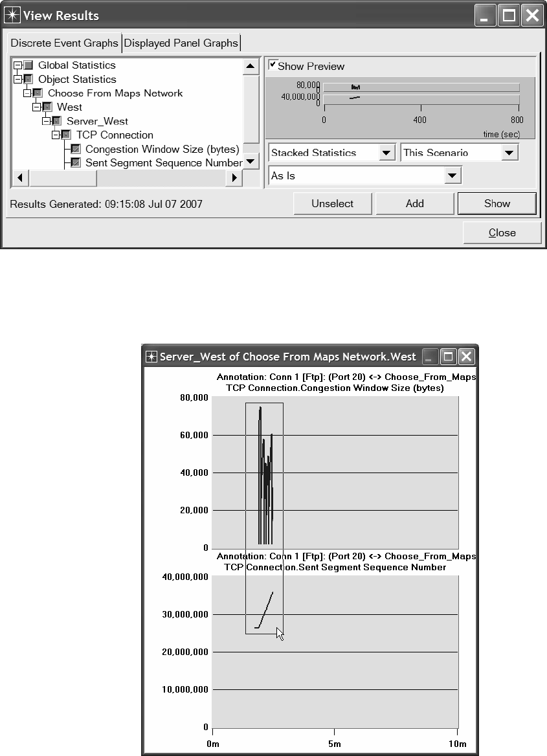This screenshot has height=756, width=547.
Task: Expand the Global Statistics tree node
Action: (18, 65)
